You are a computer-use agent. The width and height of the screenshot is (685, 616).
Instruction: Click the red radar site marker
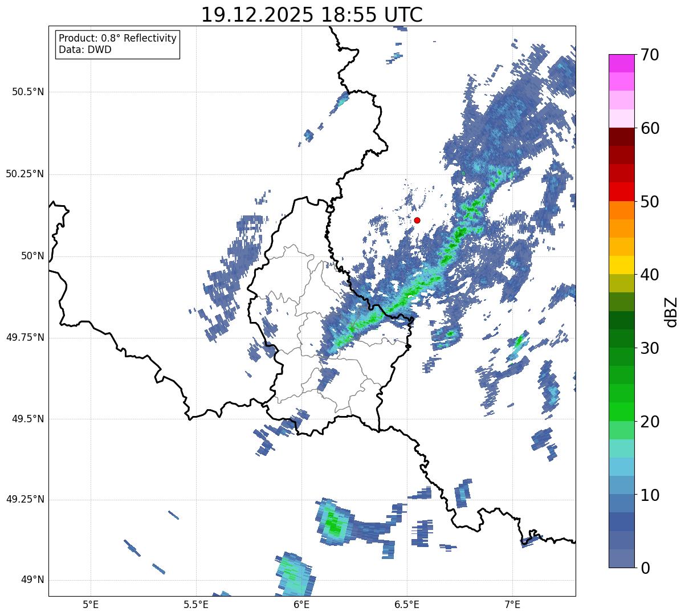417,220
